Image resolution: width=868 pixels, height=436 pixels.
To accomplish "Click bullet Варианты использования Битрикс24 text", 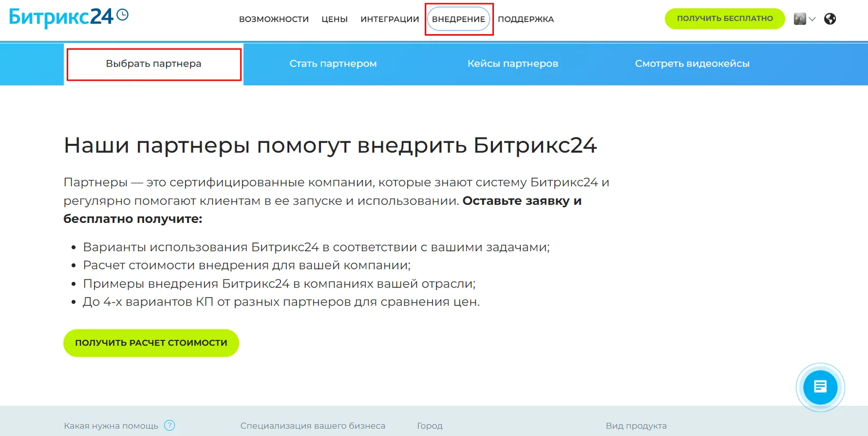I will click(x=316, y=247).
